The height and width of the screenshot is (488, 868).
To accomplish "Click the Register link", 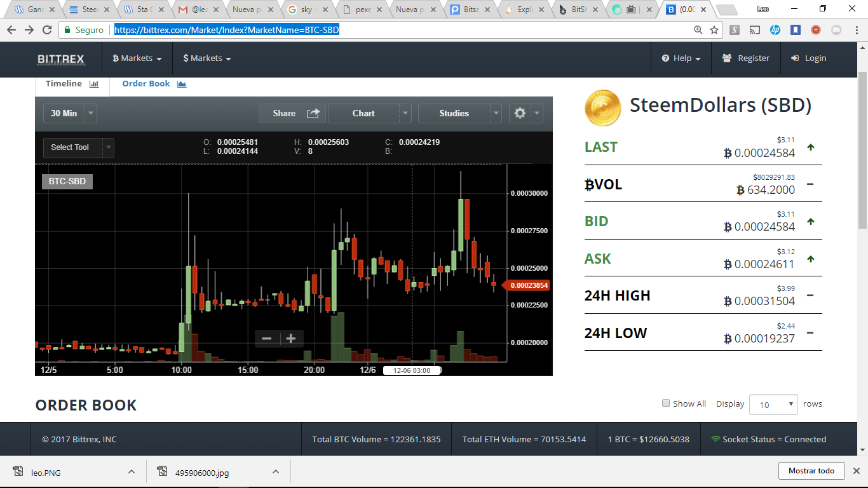I will (746, 58).
